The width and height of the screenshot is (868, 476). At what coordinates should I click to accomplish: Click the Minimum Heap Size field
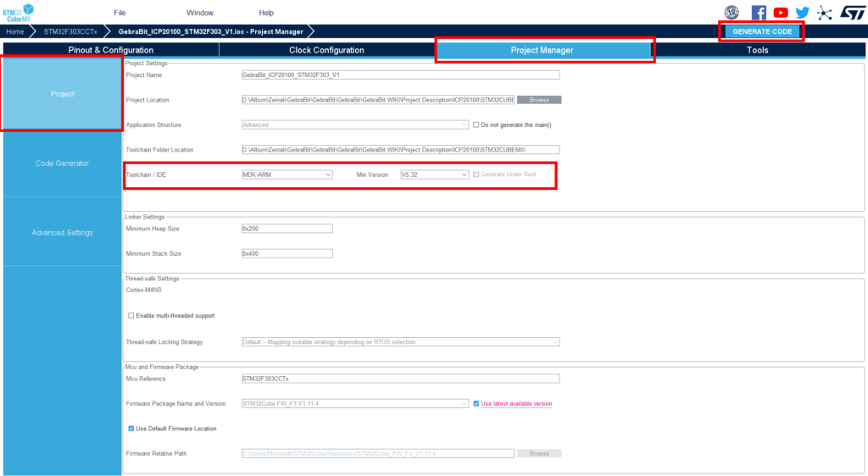pos(287,229)
